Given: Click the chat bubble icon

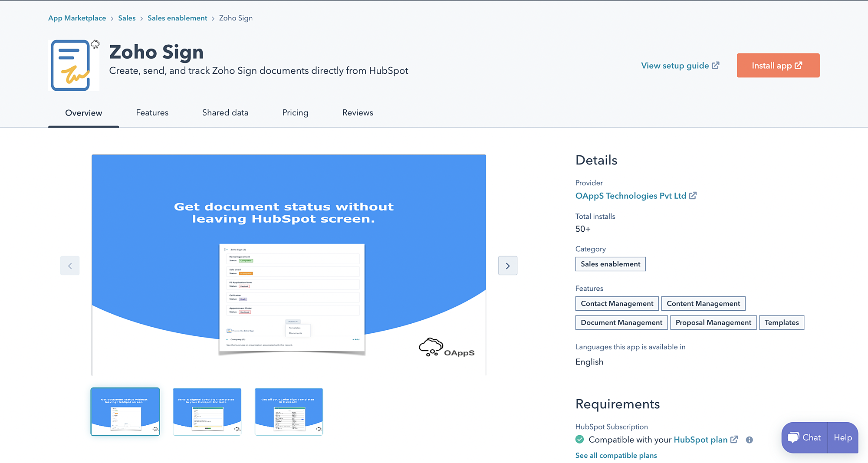Looking at the screenshot, I should coord(793,437).
